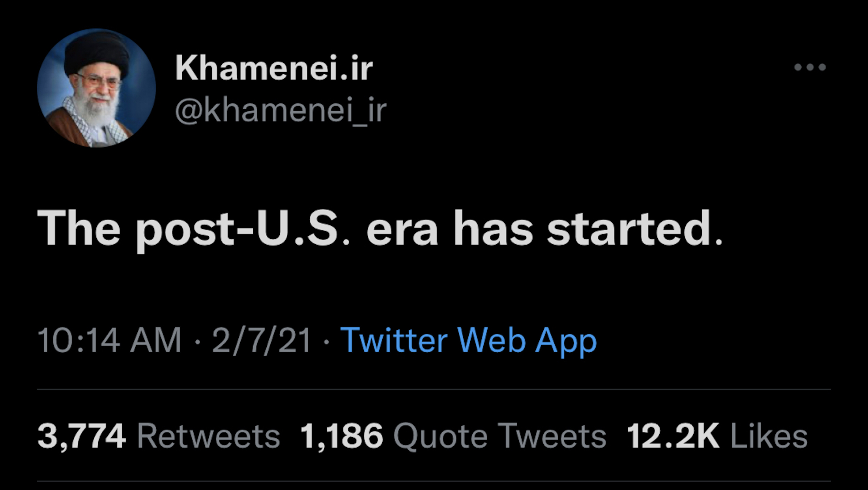Click the Khamenei.ir profile picture

96,88
